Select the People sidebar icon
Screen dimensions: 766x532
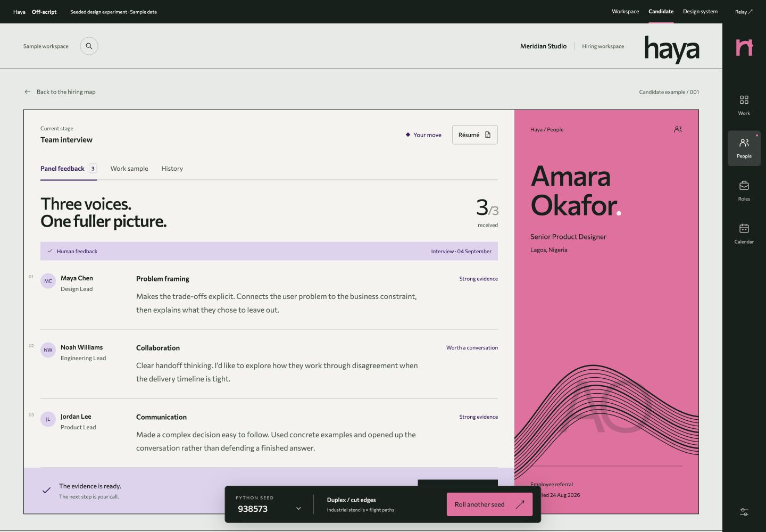pos(744,148)
